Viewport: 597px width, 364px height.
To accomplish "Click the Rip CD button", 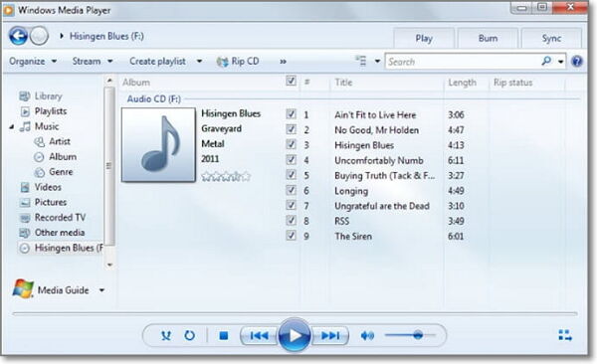I will [x=238, y=61].
